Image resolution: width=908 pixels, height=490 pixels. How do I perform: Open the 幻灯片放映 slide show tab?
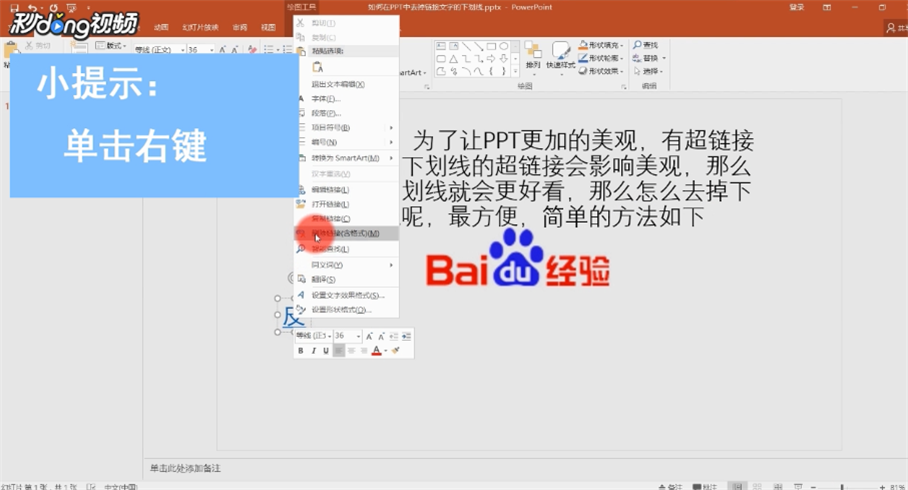pyautogui.click(x=200, y=27)
